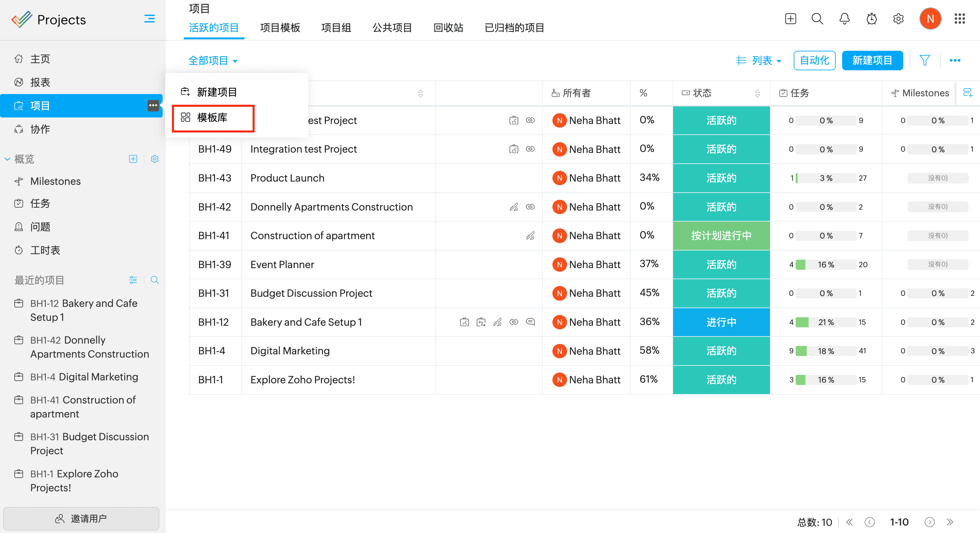
Task: Click the blue 新建项目 button
Action: (872, 60)
